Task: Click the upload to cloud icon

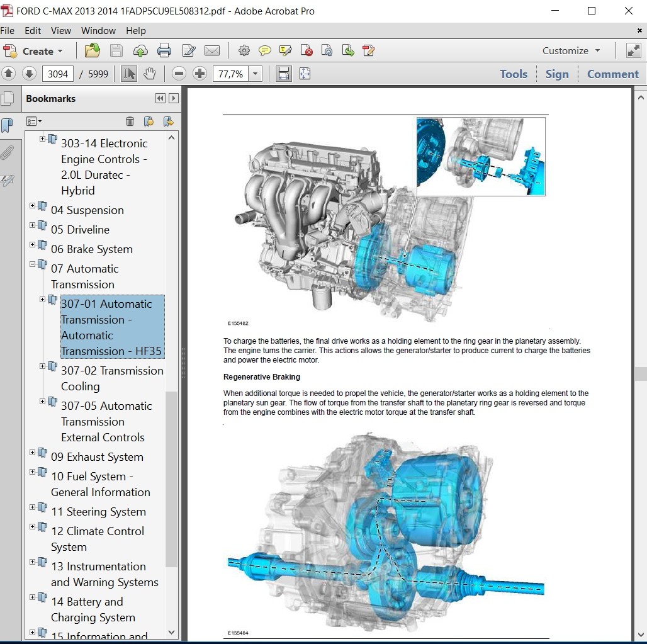Action: pos(140,51)
